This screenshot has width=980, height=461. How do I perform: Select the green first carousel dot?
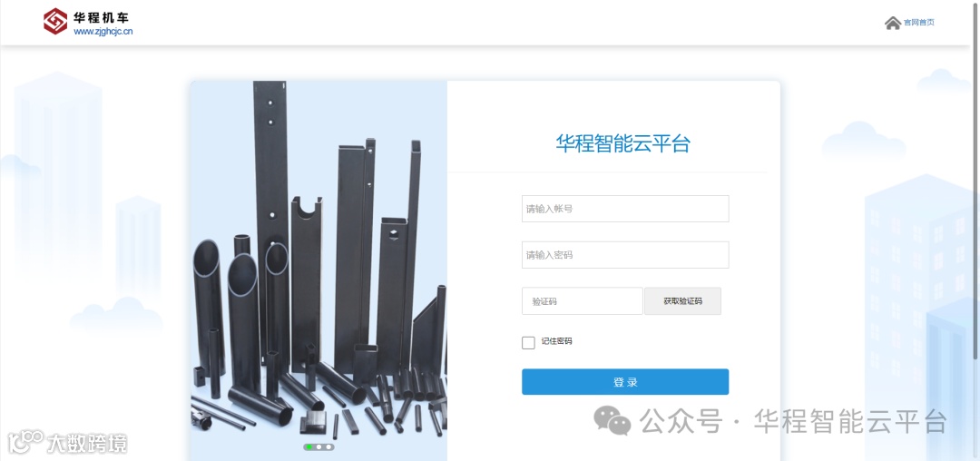(309, 447)
